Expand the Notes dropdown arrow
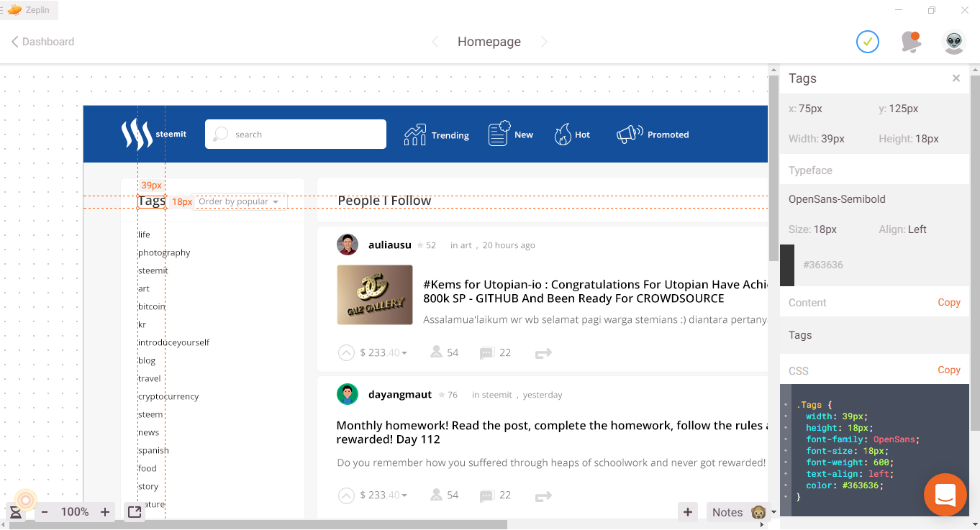 click(773, 512)
